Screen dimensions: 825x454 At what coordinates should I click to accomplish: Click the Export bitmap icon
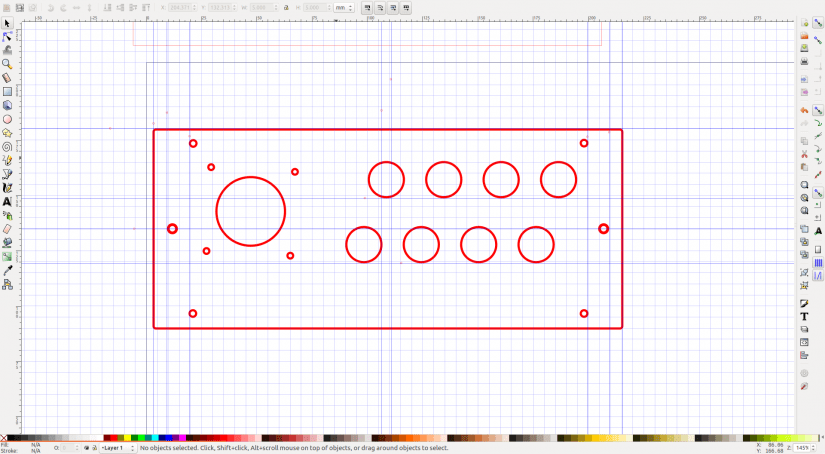coord(804,92)
